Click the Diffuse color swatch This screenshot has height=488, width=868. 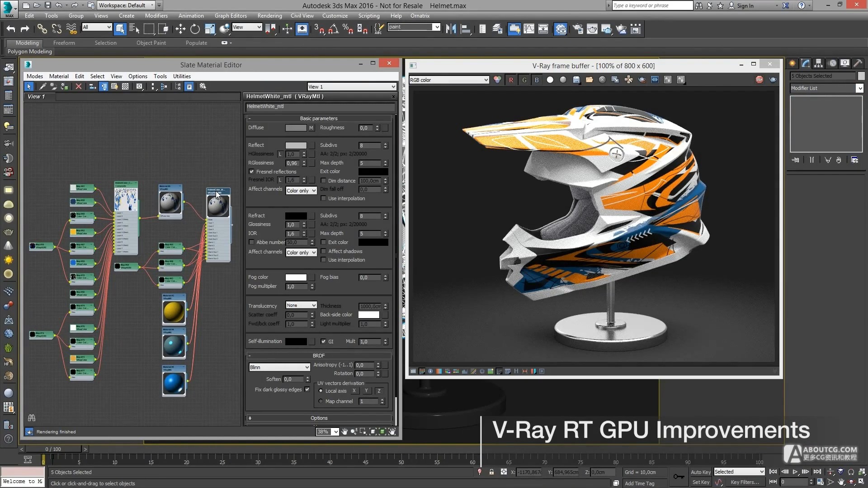coord(296,128)
